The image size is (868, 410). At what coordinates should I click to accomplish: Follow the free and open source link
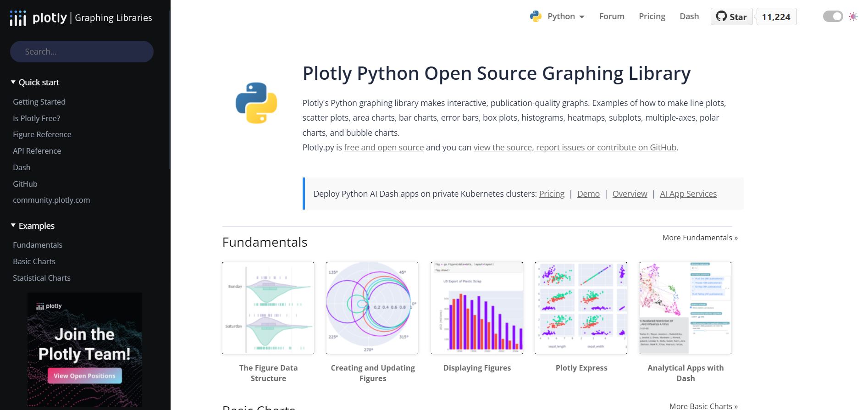point(384,147)
